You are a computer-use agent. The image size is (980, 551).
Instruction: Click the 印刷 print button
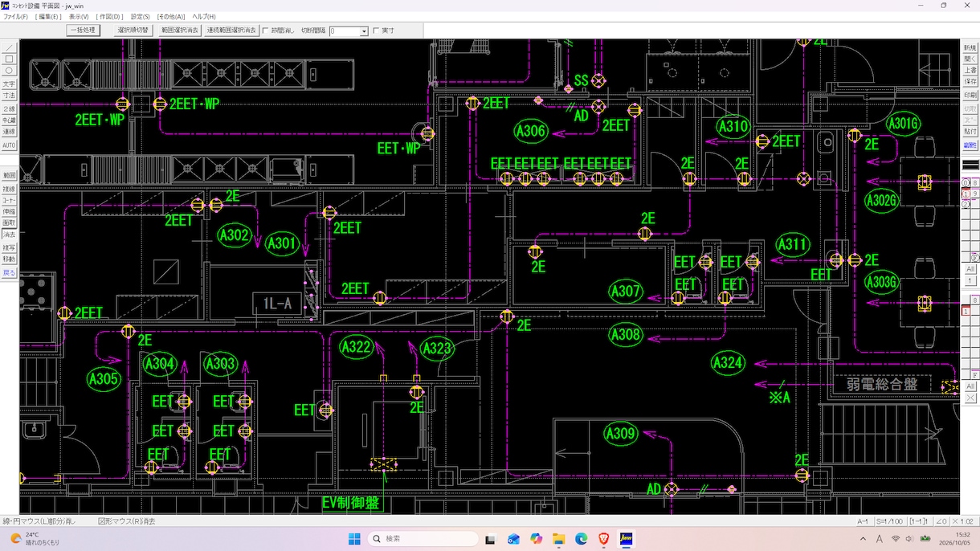click(x=970, y=95)
